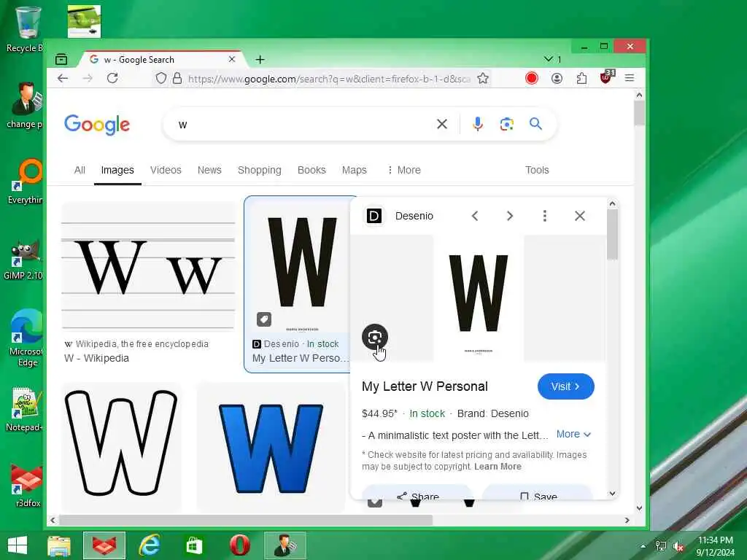This screenshot has height=560, width=747.
Task: Click inside the Google search text field
Action: point(305,124)
